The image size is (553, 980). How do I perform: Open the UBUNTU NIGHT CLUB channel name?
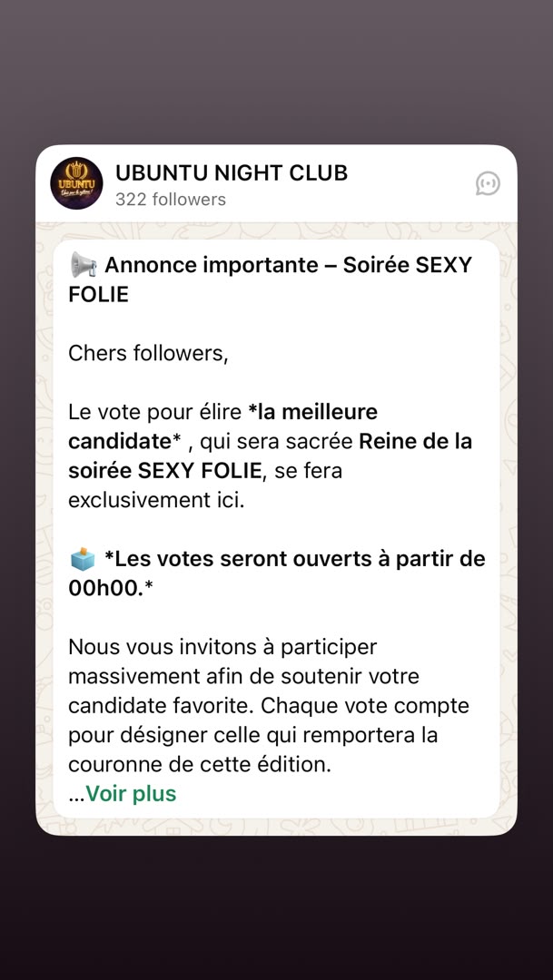click(232, 173)
